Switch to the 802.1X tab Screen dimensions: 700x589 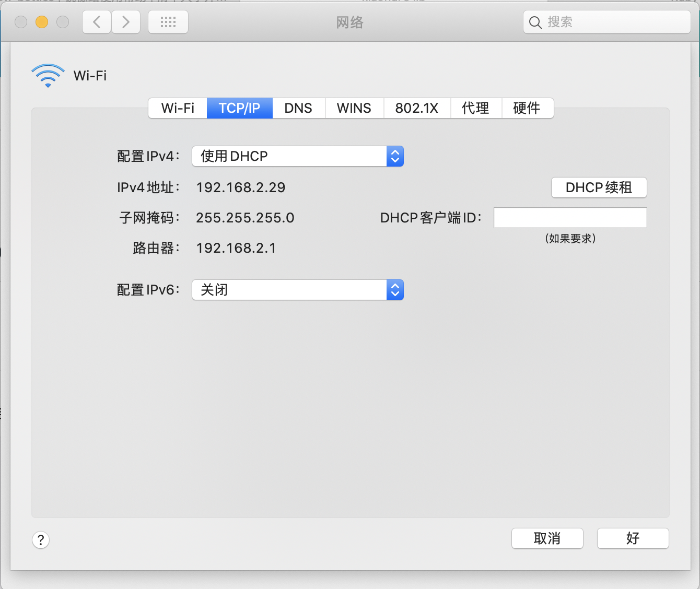click(x=417, y=108)
